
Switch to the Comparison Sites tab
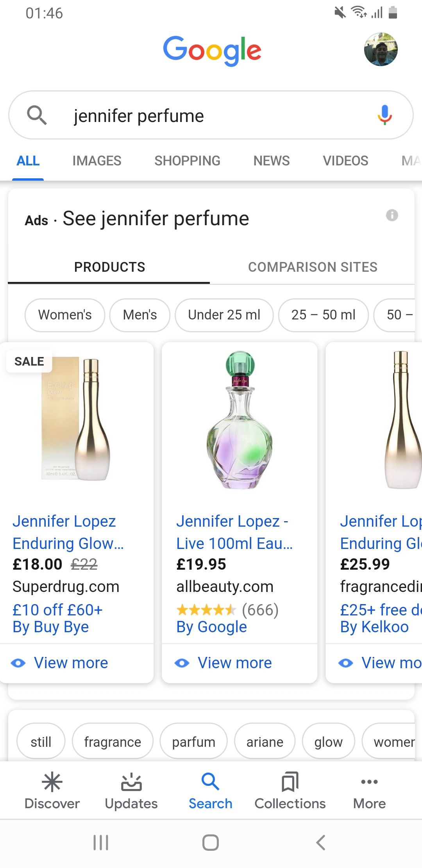[313, 267]
